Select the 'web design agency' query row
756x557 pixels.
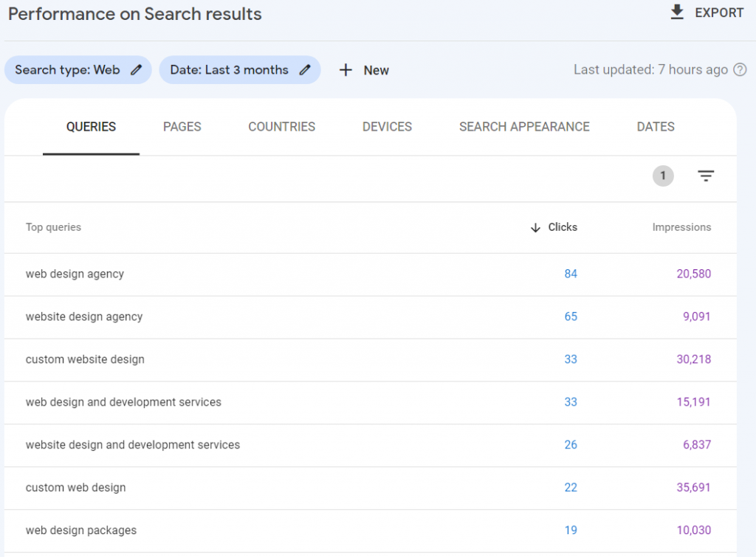point(75,274)
